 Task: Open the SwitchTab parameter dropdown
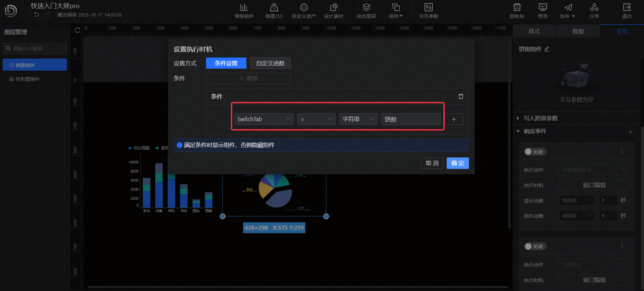point(264,119)
